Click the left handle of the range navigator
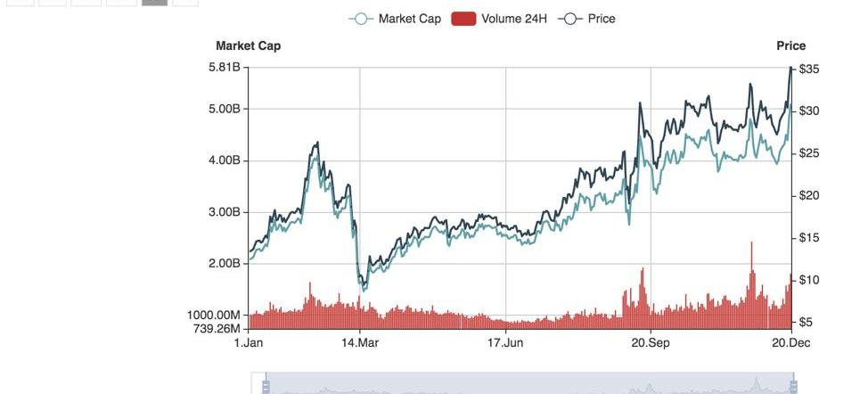Viewport: 868px width, 394px height. [266, 385]
